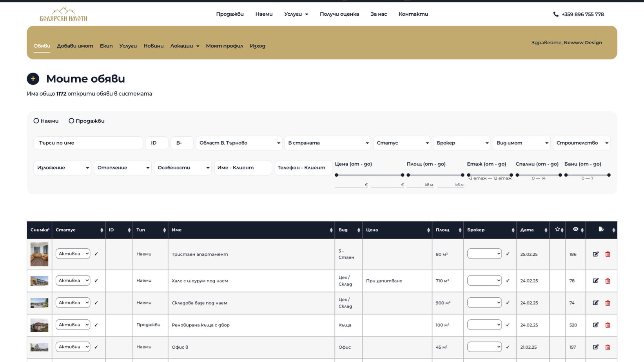Screen dimensions: 644x362
Task: Click Получи оценка link in header
Action: point(339,14)
